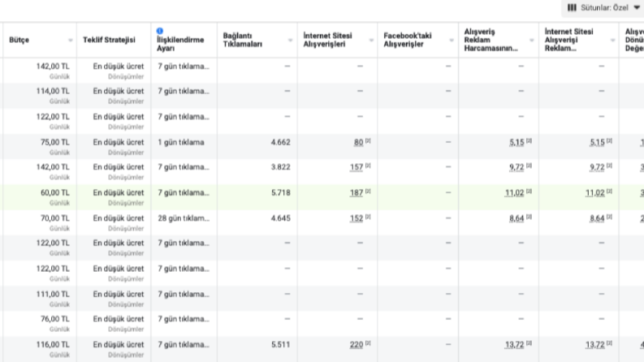Click the 5,15 value under Alışveriş Reklam Harcamasının

coord(516,142)
